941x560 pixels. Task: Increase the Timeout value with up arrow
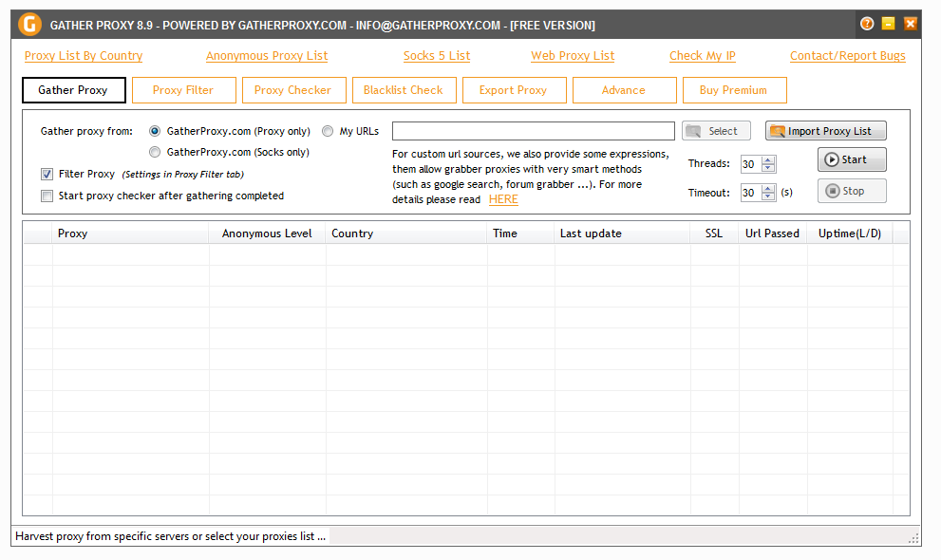tap(768, 188)
